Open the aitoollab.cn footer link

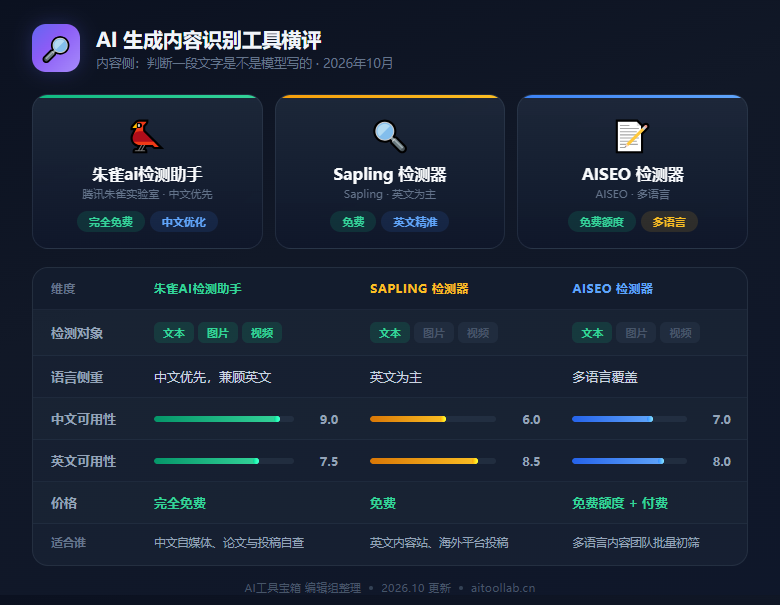point(502,588)
